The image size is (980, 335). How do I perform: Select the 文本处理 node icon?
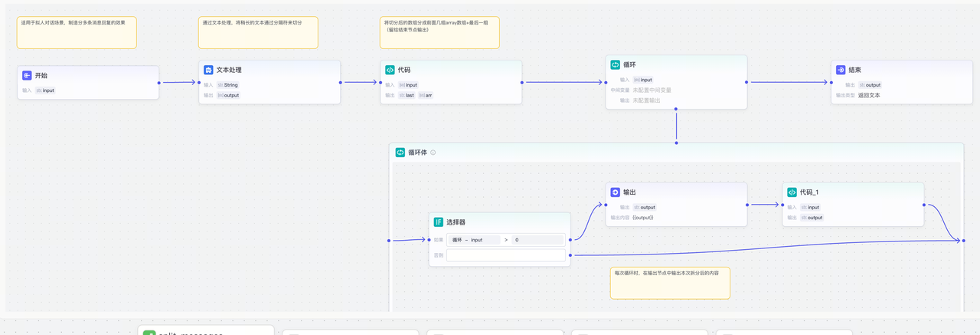[x=208, y=70]
